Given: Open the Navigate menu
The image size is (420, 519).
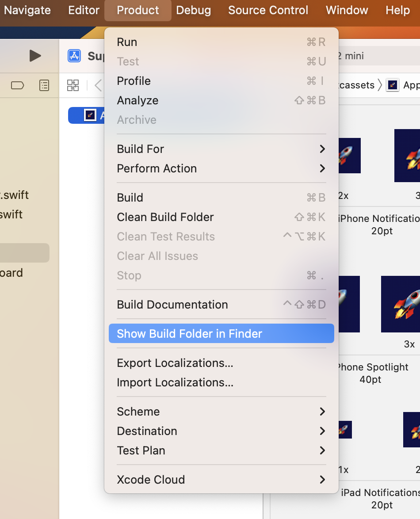Looking at the screenshot, I should pyautogui.click(x=27, y=10).
